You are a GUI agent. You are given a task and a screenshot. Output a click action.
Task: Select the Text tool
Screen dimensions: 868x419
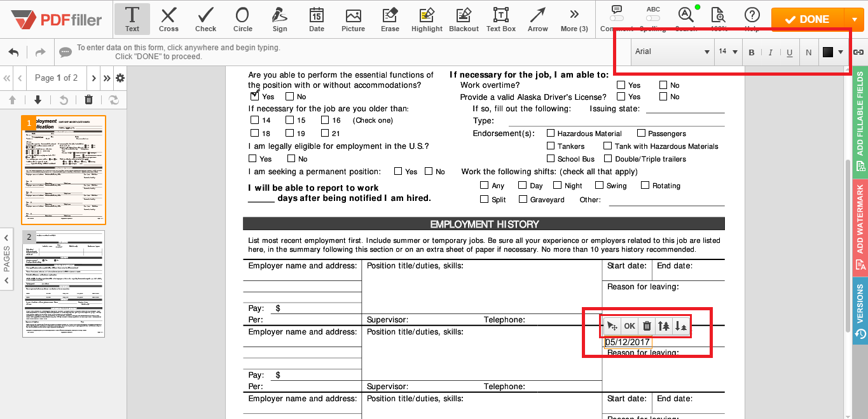[132, 19]
